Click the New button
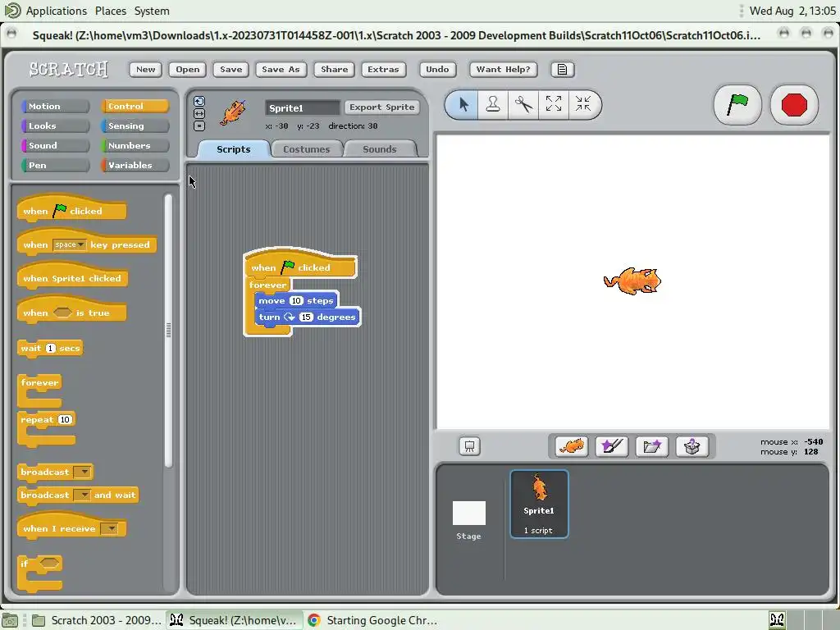Viewport: 840px width, 630px height. point(145,70)
